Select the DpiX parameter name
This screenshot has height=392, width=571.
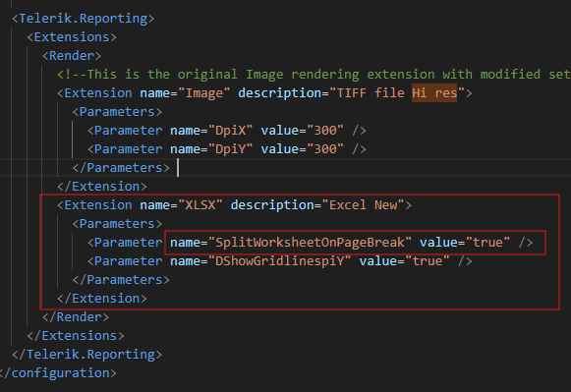[231, 131]
